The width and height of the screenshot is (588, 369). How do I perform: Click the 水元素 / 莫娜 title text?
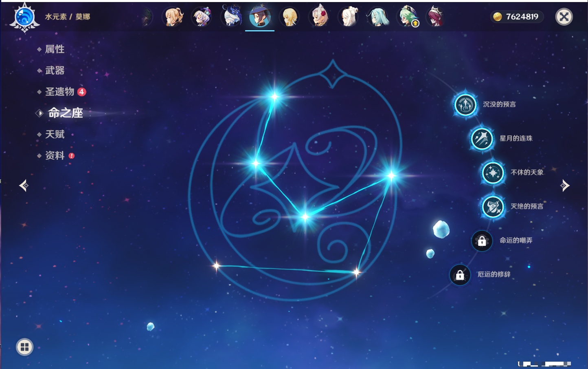[68, 17]
